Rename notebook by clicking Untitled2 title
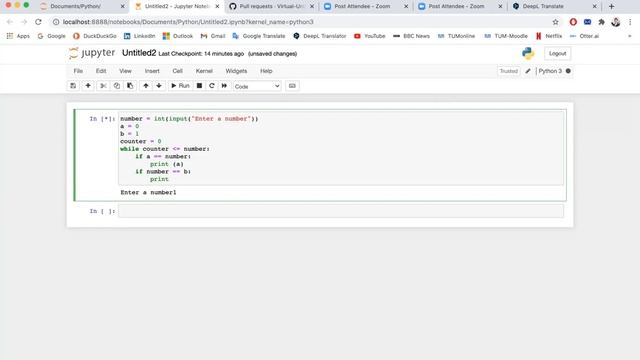 (139, 53)
